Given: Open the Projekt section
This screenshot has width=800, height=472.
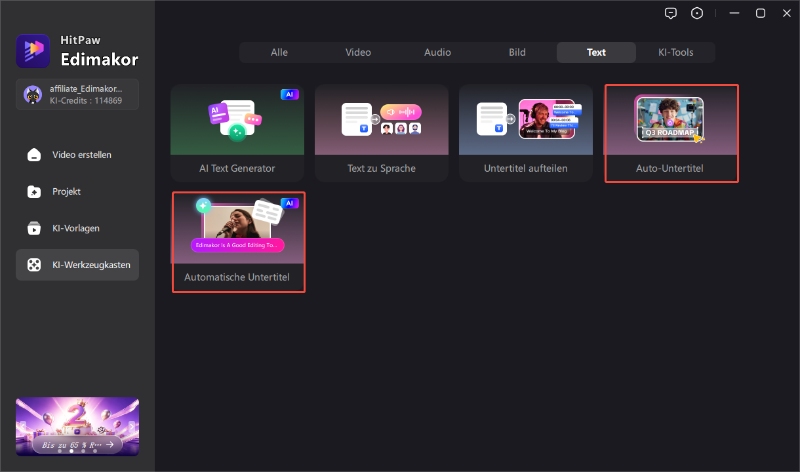Looking at the screenshot, I should click(x=77, y=191).
